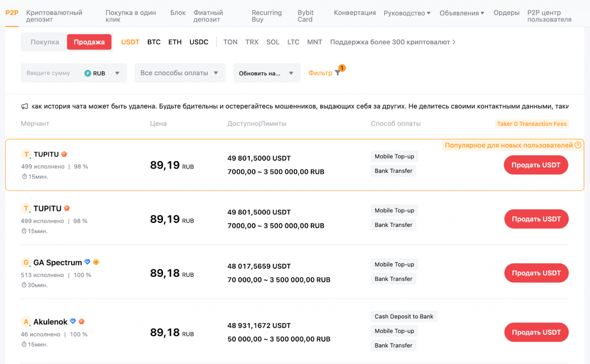Image resolution: width=590 pixels, height=364 pixels.
Task: Click the TUPITU merchant avatar
Action: coord(26,154)
